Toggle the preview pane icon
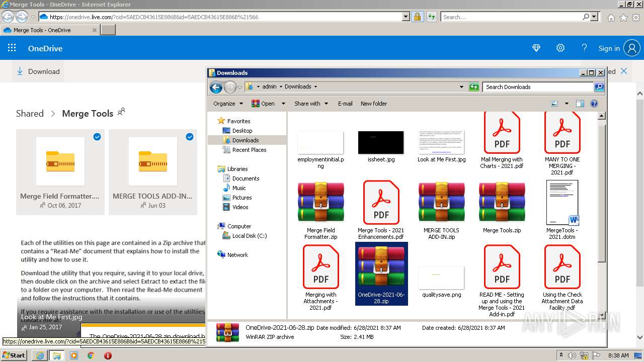Viewport: 644px width, 362px height. (580, 104)
